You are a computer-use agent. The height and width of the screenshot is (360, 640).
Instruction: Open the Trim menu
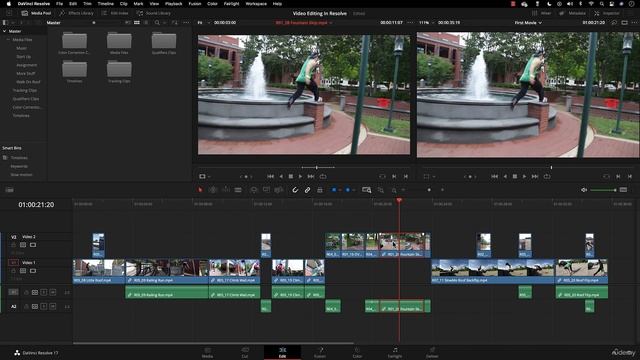[87, 4]
